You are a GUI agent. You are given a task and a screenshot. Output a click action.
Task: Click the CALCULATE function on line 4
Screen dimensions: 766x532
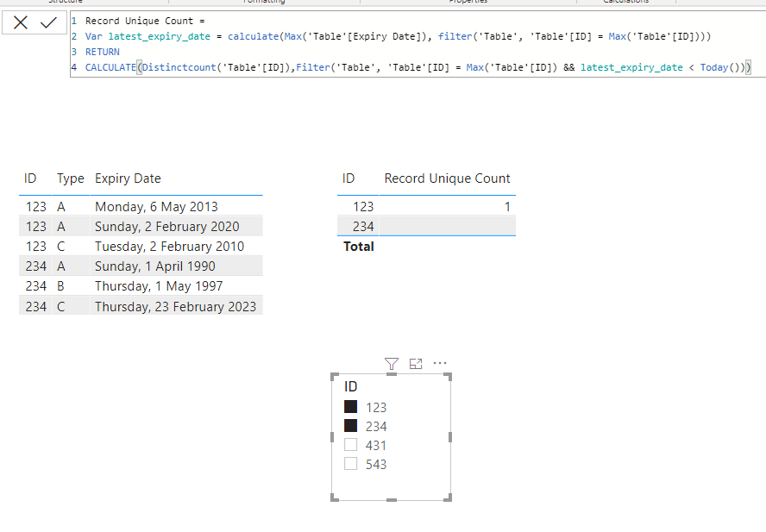(110, 67)
